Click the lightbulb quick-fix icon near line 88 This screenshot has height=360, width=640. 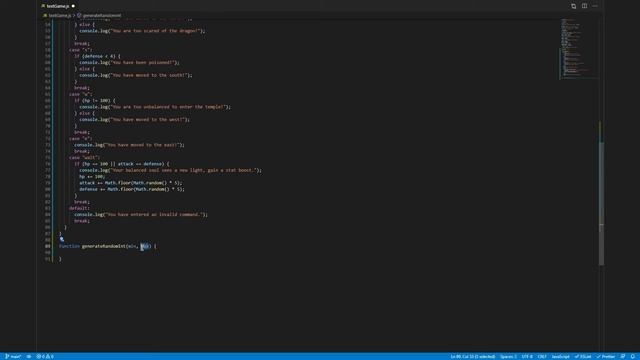click(62, 240)
